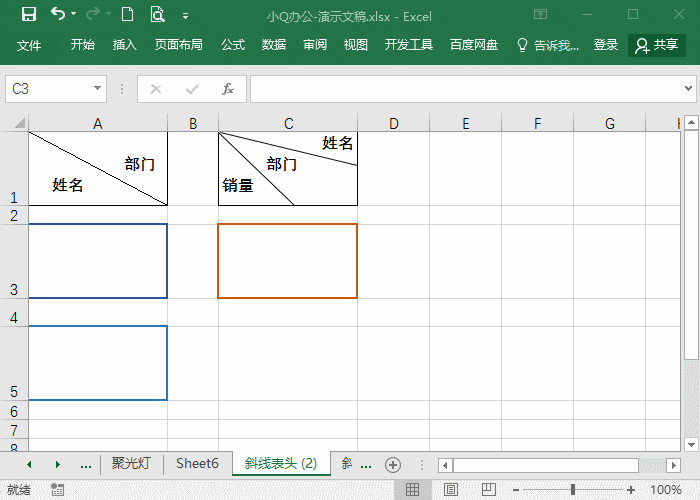Click the right ellipsis for more sheets
Image resolution: width=700 pixels, height=500 pixels.
366,466
